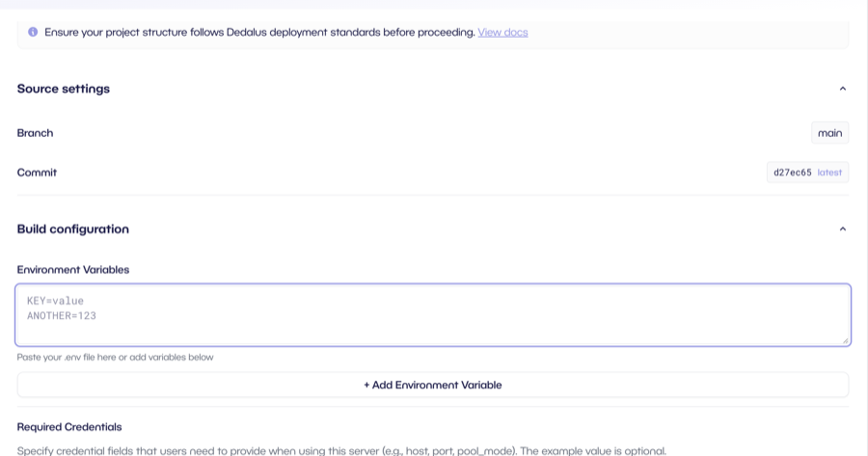Click the 'Paste your .env file here' hint
868x456 pixels.
tap(115, 357)
